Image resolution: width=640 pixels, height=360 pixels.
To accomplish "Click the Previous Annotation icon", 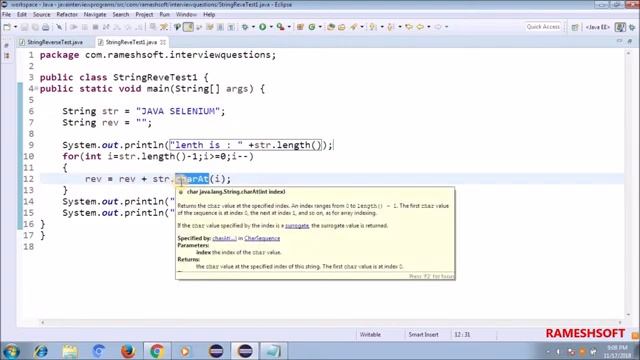I will (x=391, y=27).
